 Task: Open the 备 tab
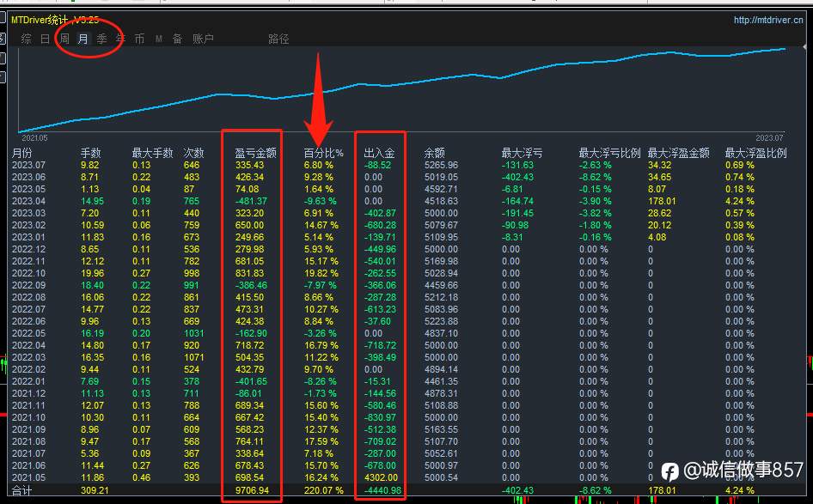[x=177, y=39]
